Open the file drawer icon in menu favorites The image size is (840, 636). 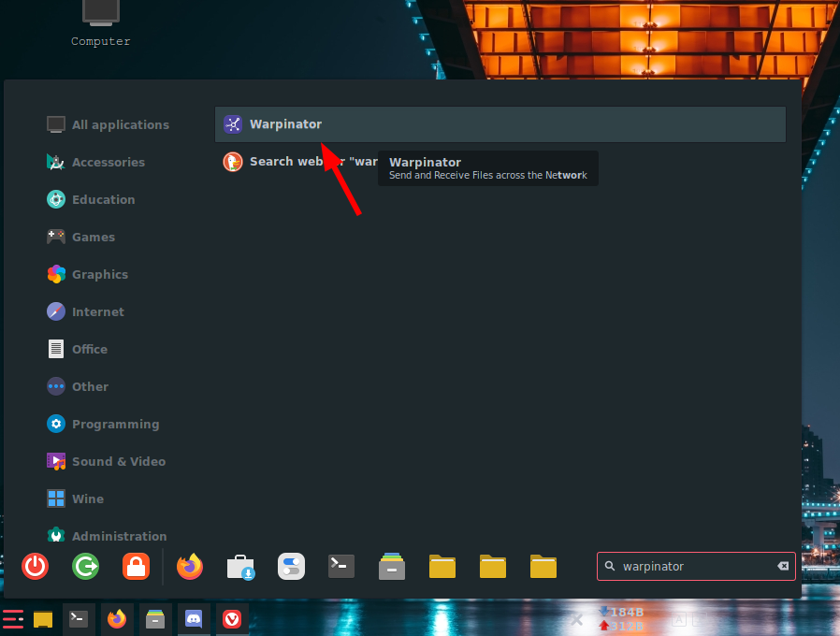(392, 567)
